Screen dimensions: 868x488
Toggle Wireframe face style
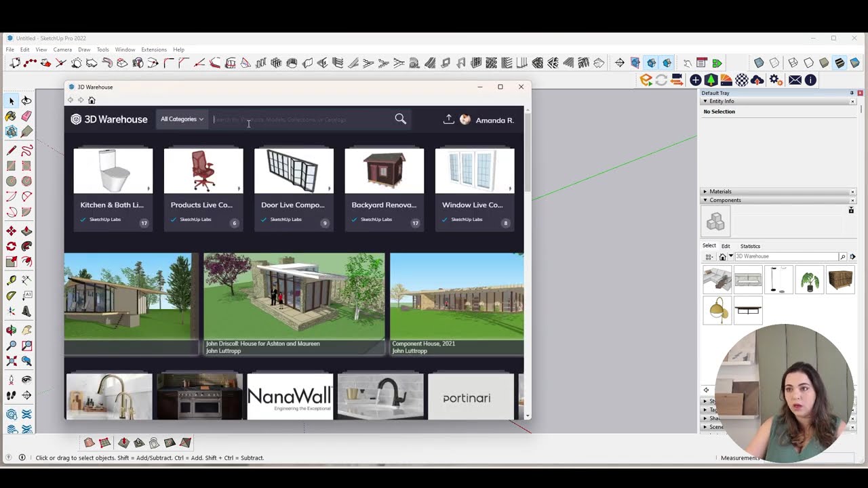pos(793,63)
